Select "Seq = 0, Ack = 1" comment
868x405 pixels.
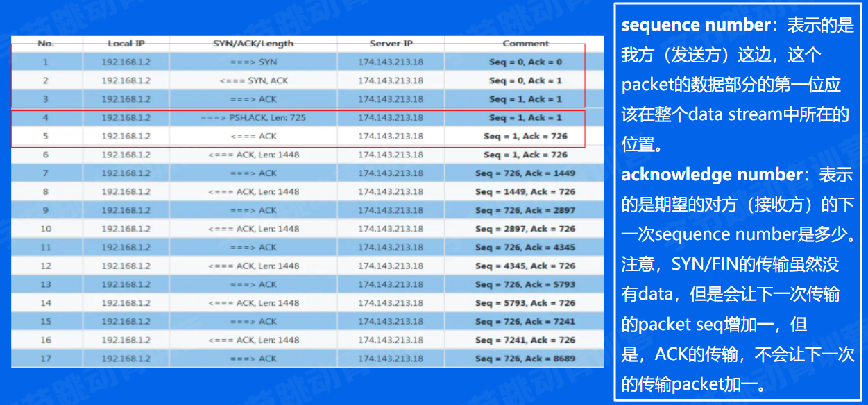pos(525,80)
